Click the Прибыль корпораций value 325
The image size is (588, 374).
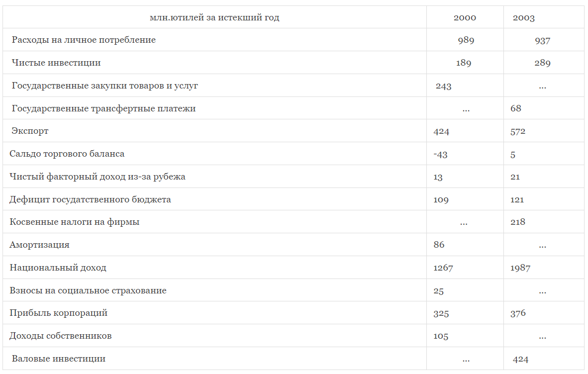441,313
